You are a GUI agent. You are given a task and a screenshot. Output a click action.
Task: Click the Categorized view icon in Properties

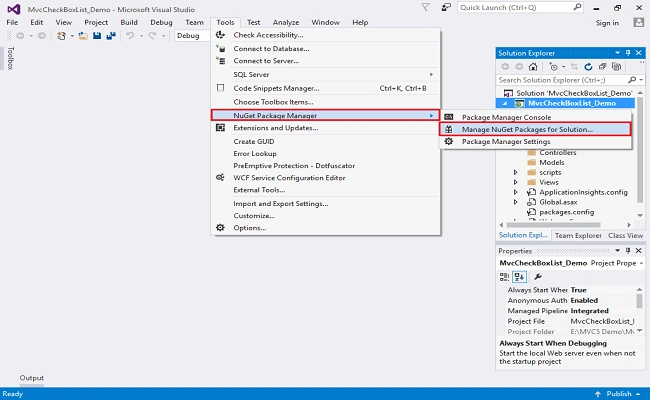pos(504,276)
